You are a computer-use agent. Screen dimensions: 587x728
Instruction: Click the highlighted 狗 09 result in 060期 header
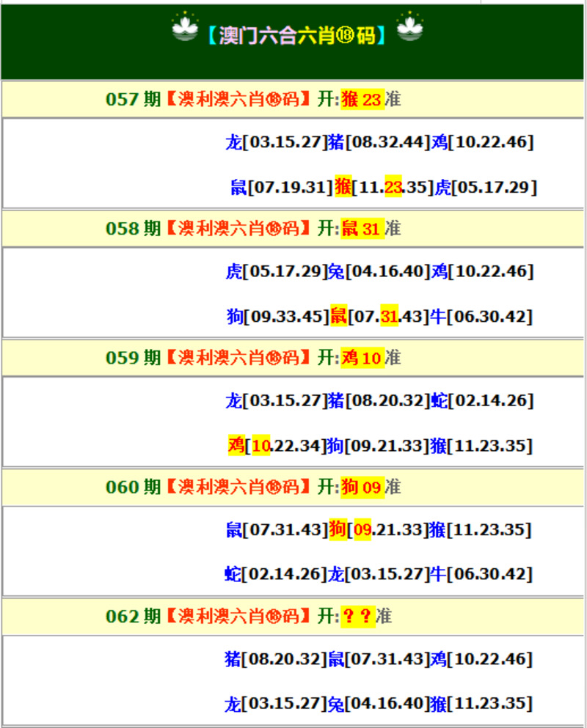click(362, 487)
